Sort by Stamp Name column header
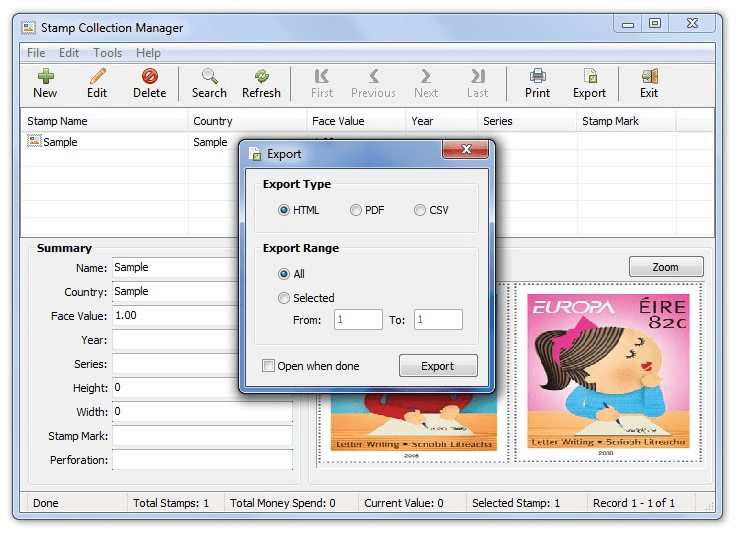Screen dimensions: 736x534 [104, 121]
